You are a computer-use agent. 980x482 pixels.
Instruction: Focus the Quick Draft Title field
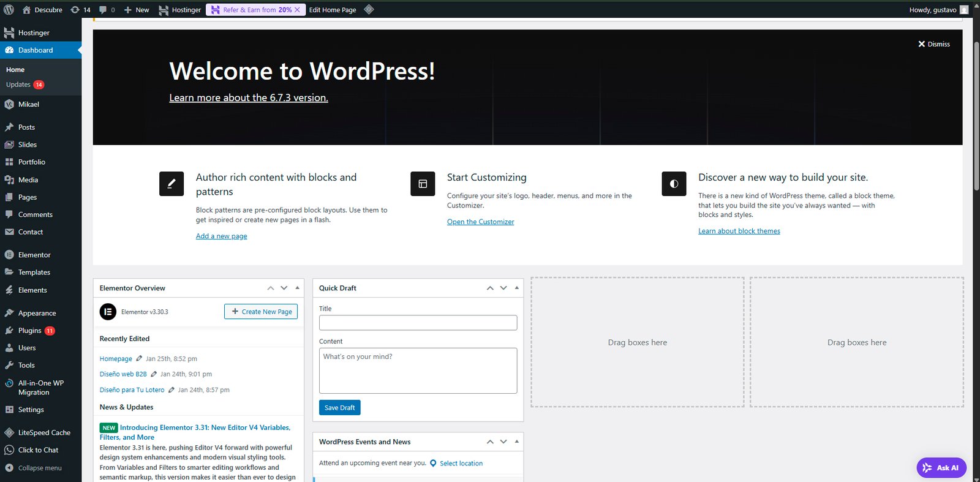(x=418, y=323)
